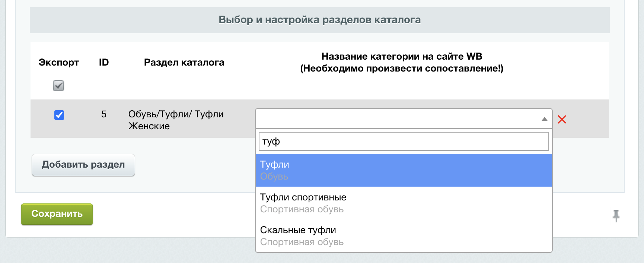Click the Выбор и настройка разделов каталога header
644x263 pixels.
click(319, 20)
